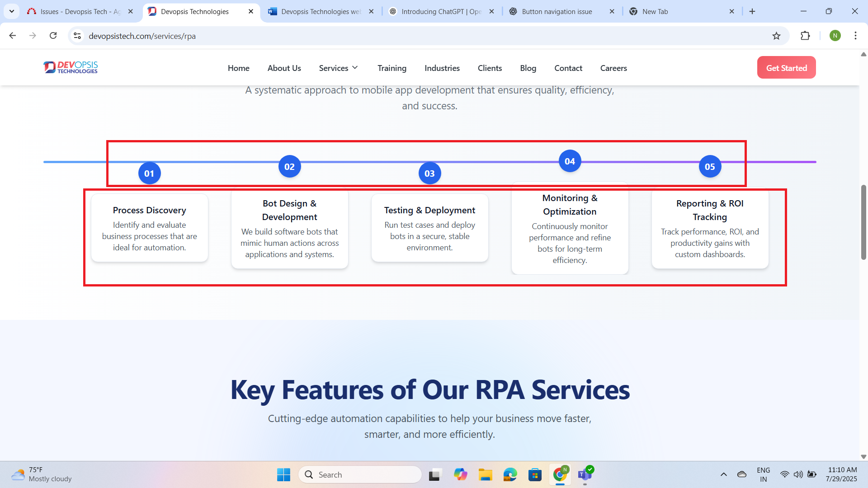The width and height of the screenshot is (868, 488).
Task: Open a new browser tab with plus
Action: pyautogui.click(x=752, y=11)
